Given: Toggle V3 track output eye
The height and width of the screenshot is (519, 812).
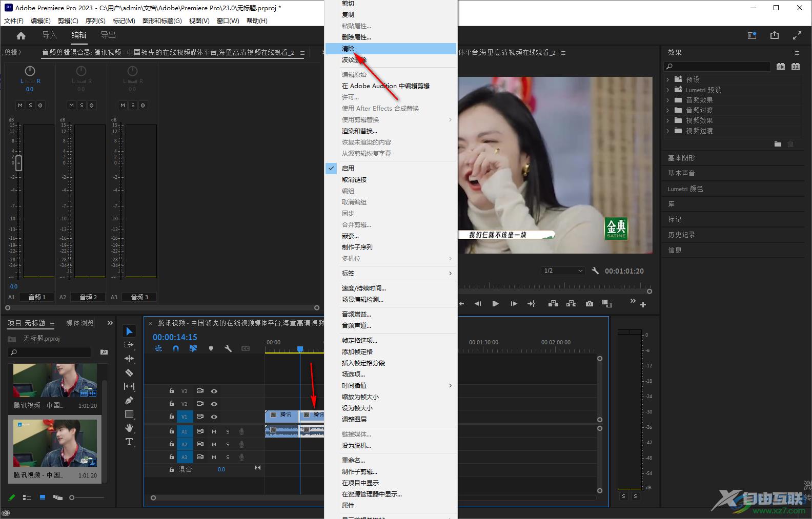Looking at the screenshot, I should click(214, 391).
